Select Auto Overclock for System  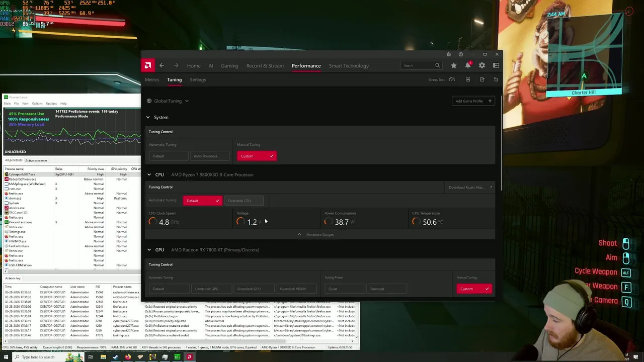209,156
